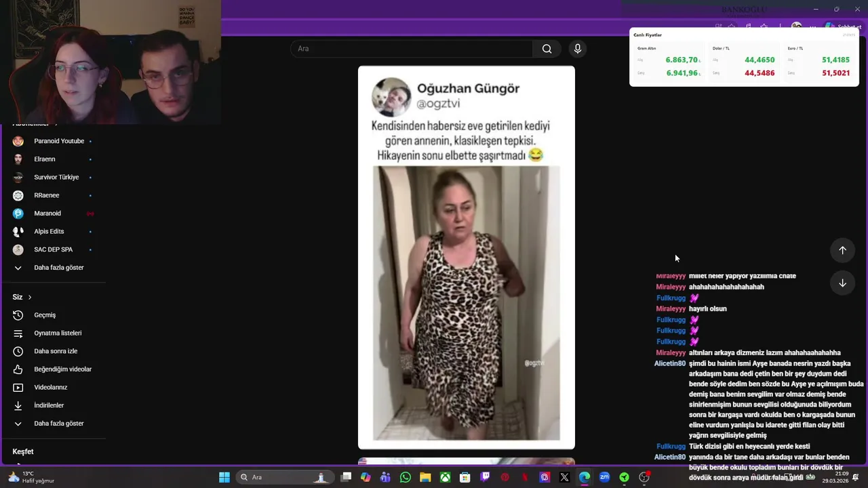Open Xbox app from taskbar
This screenshot has width=868, height=488.
(445, 477)
